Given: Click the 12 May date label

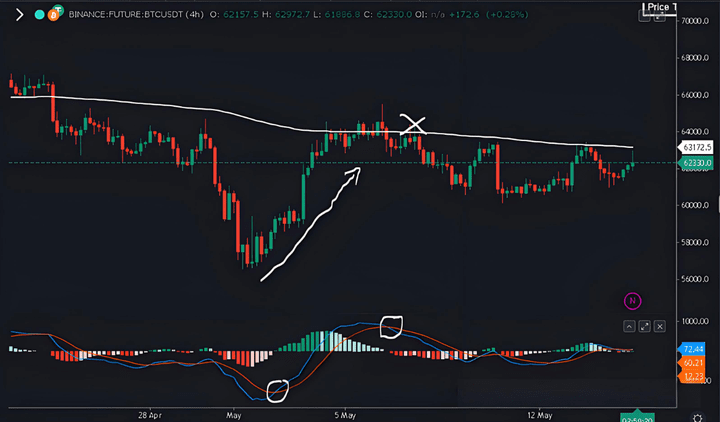Looking at the screenshot, I should [x=540, y=415].
